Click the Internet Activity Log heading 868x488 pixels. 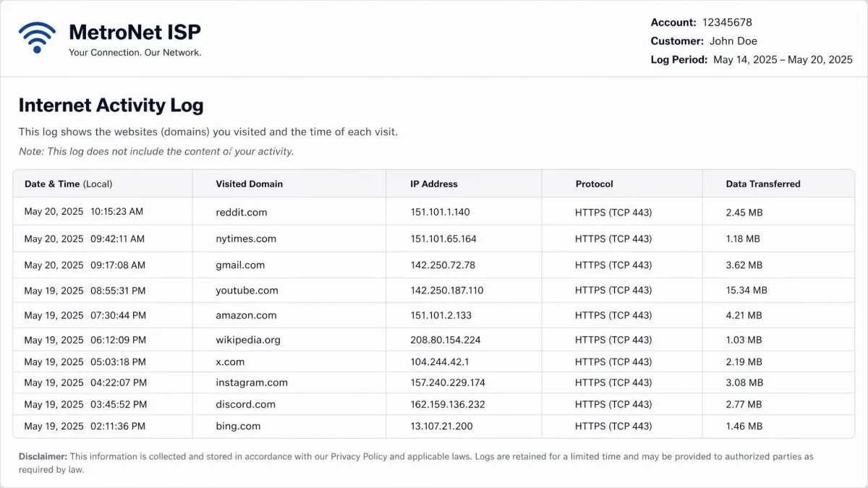tap(111, 106)
